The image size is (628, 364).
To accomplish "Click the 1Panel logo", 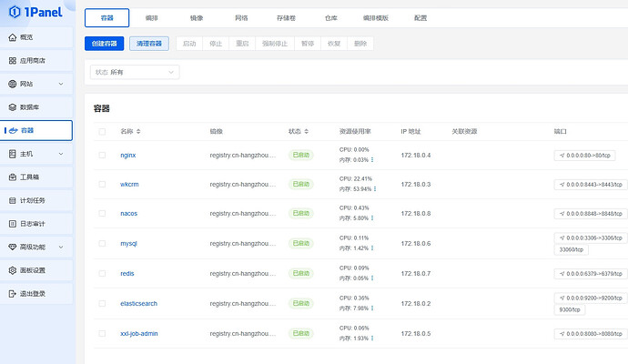I will (35, 12).
